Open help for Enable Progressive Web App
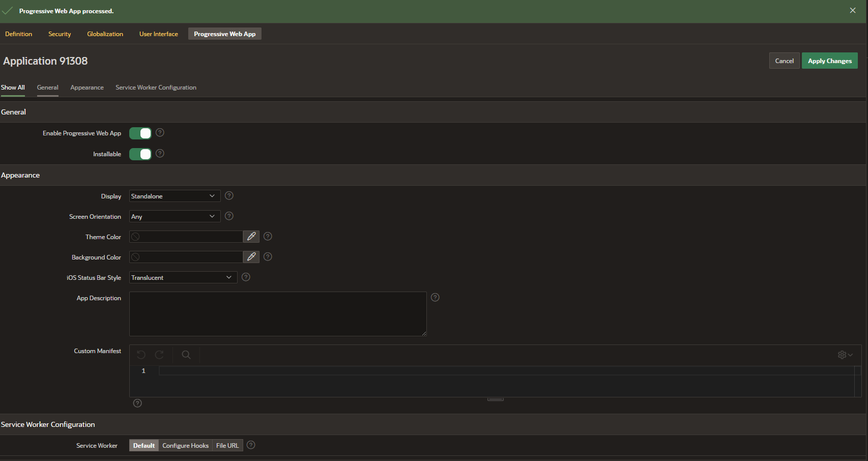The width and height of the screenshot is (868, 461). coord(160,133)
